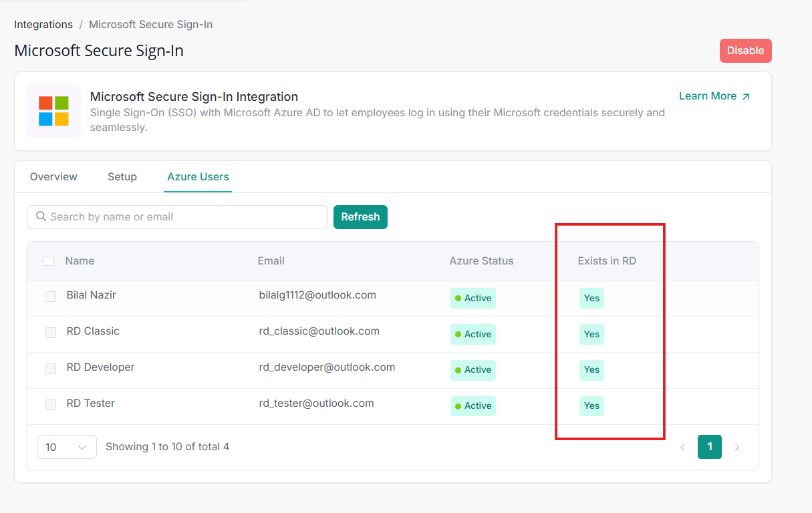Click the Learn More external link
The height and width of the screenshot is (513, 812).
714,96
